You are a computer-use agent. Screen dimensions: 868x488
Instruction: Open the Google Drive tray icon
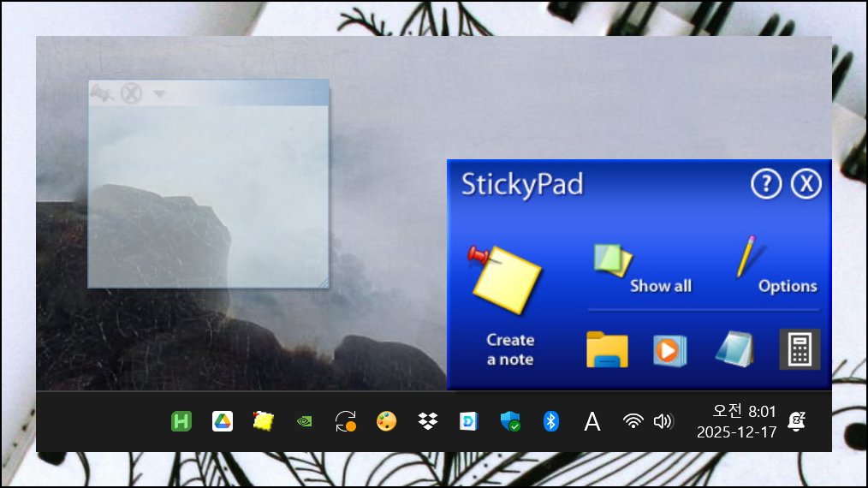coord(222,421)
